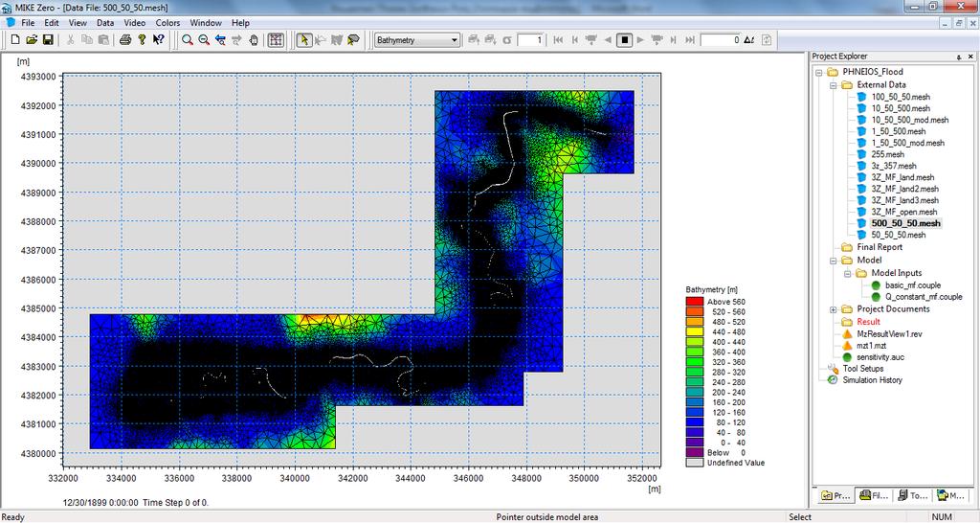Open the red Result folder
Image resolution: width=980 pixels, height=523 pixels.
pyautogui.click(x=868, y=322)
